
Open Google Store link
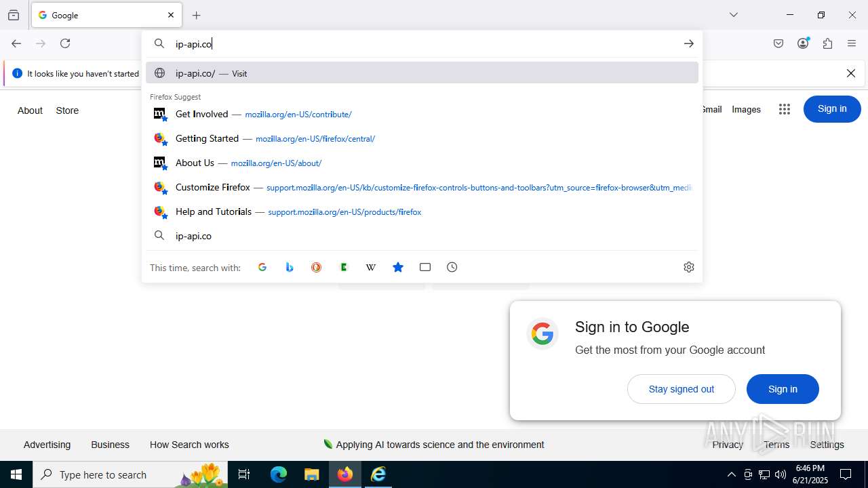67,110
